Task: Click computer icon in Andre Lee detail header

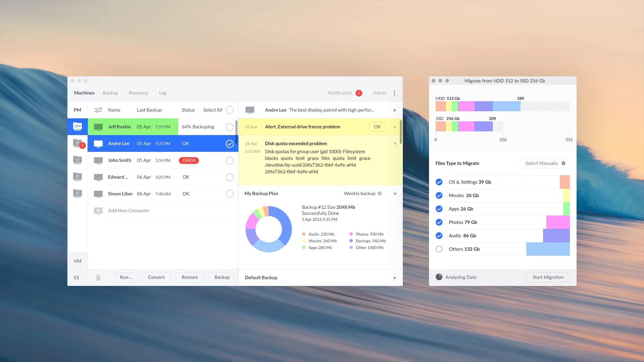Action: [x=250, y=110]
